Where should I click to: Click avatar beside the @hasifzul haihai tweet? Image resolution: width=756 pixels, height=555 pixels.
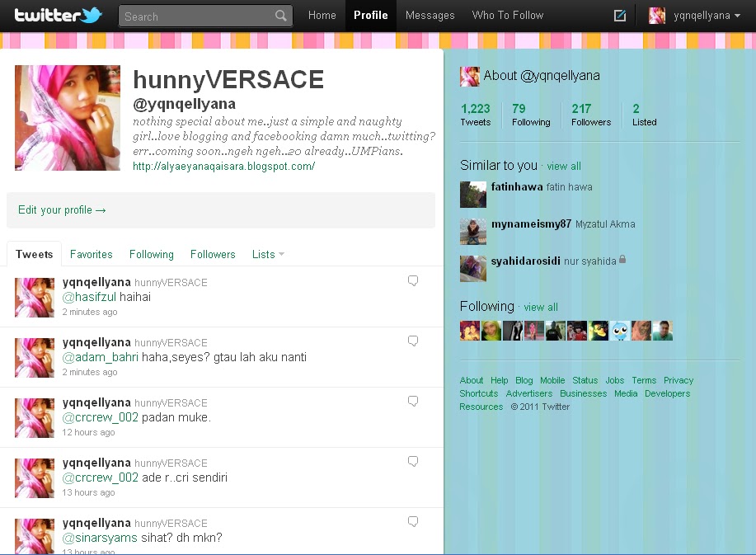35,298
